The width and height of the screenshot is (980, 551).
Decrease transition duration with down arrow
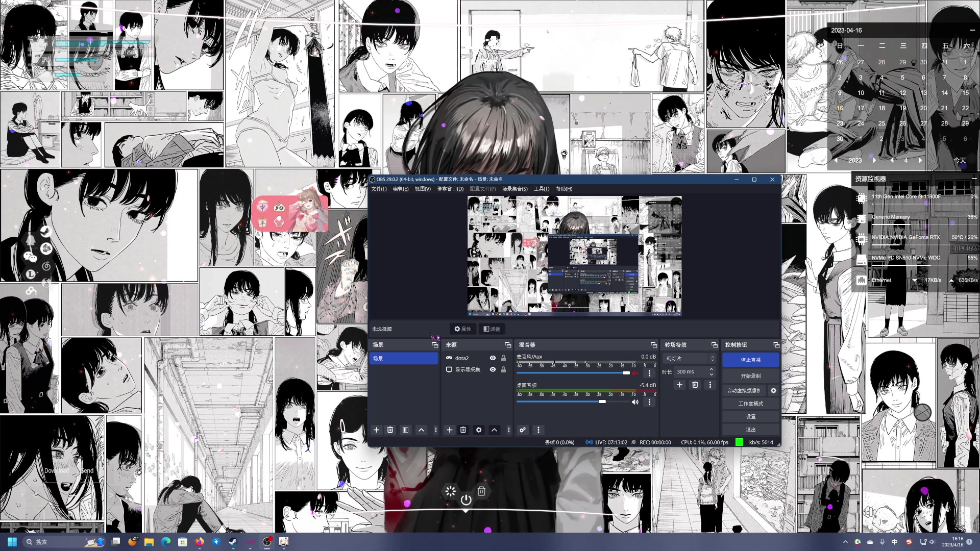click(712, 374)
